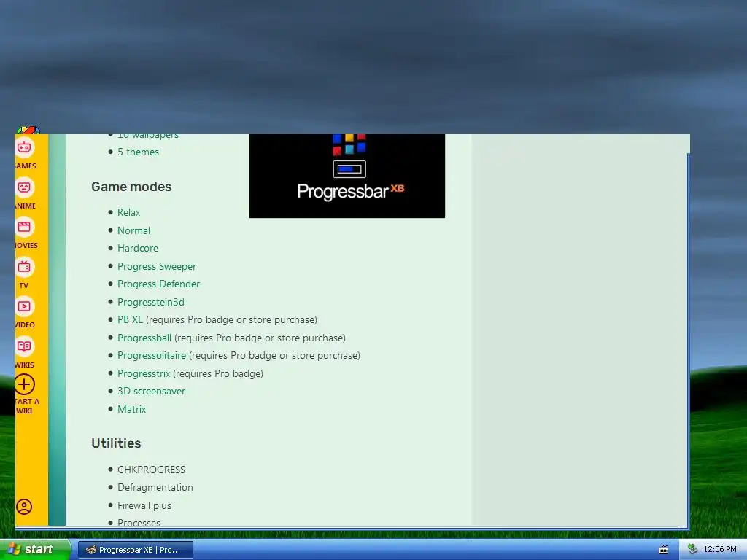
Task: Open the Matrix link
Action: [131, 409]
